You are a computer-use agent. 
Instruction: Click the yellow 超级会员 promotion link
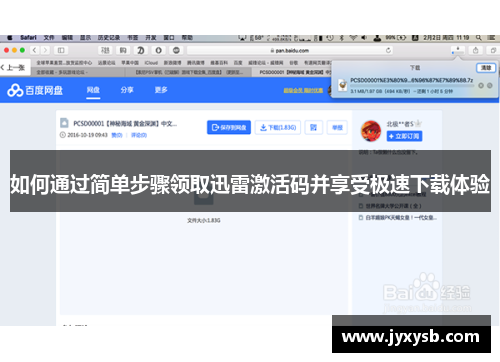click(303, 90)
